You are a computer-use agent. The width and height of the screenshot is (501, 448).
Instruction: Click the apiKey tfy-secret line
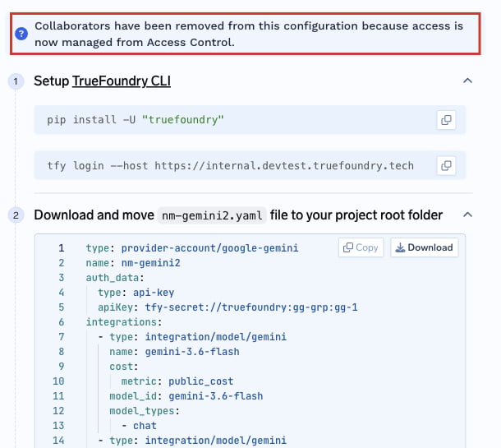pos(228,307)
